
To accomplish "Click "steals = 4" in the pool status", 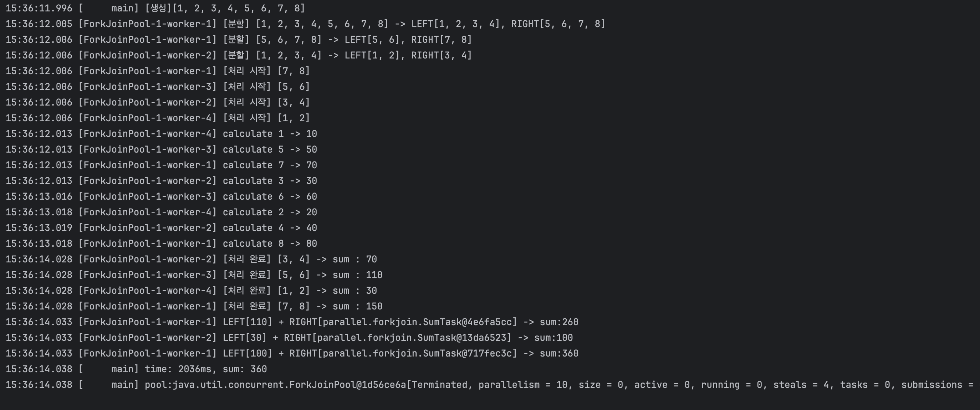I will pyautogui.click(x=801, y=385).
